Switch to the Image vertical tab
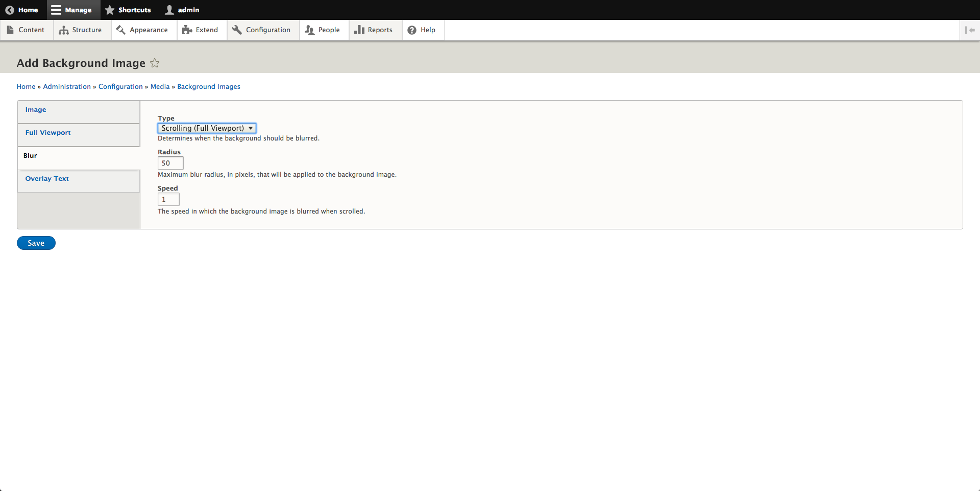The height and width of the screenshot is (491, 980). coord(36,110)
